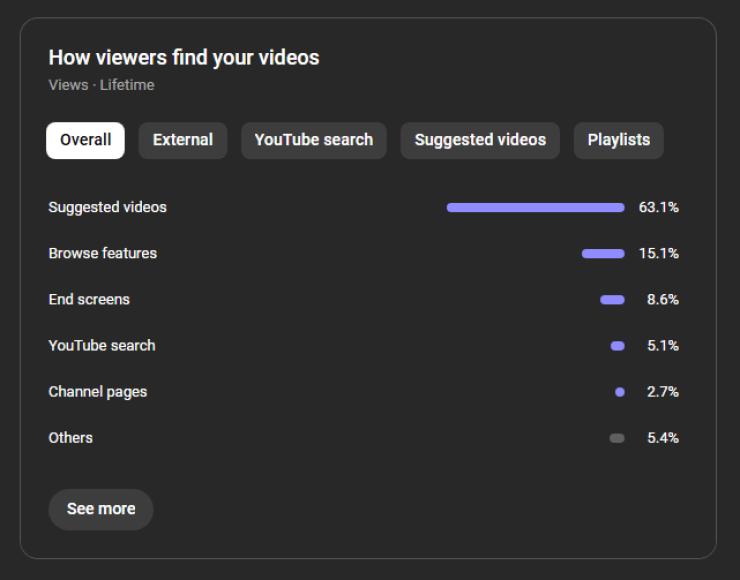The height and width of the screenshot is (580, 740).
Task: Click the gray Others bar
Action: point(617,438)
